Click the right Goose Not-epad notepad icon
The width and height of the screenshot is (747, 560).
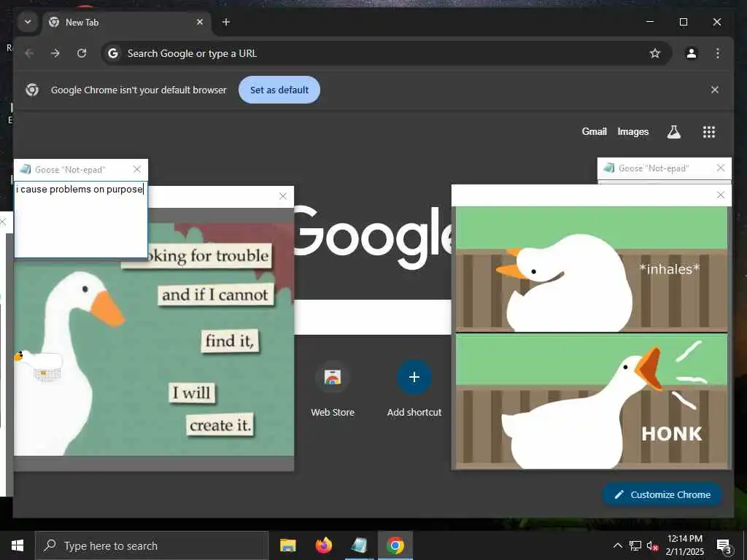(x=608, y=168)
